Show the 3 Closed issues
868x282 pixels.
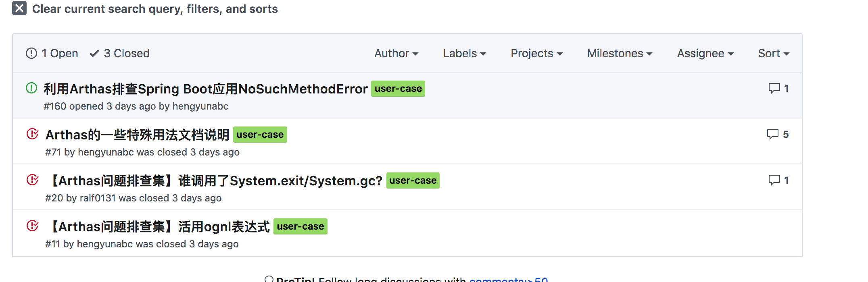coord(120,53)
